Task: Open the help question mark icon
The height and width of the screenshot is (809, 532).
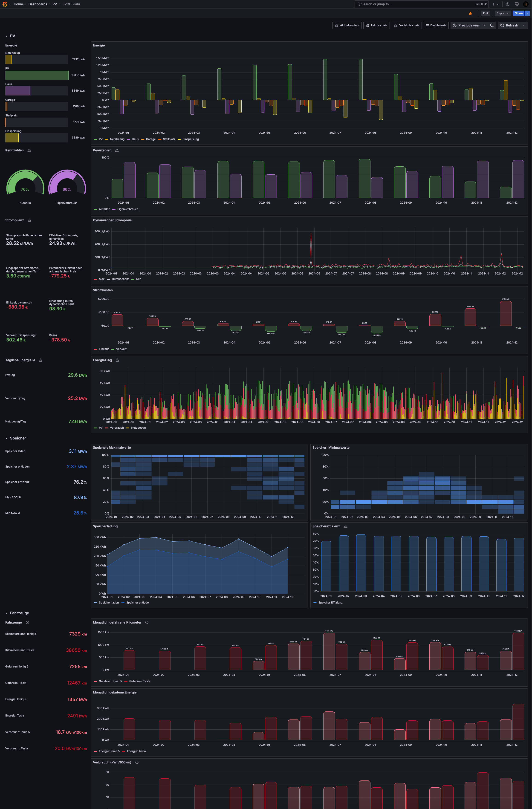Action: click(507, 4)
